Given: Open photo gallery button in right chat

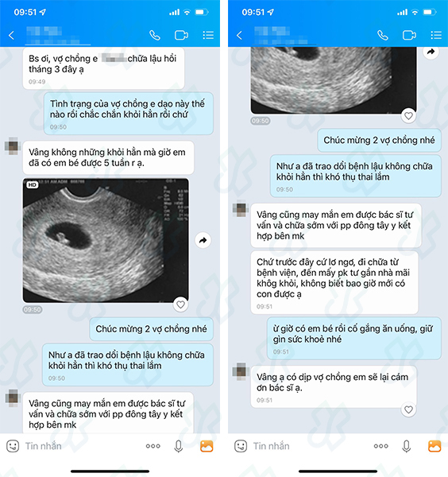Looking at the screenshot, I should 434,446.
